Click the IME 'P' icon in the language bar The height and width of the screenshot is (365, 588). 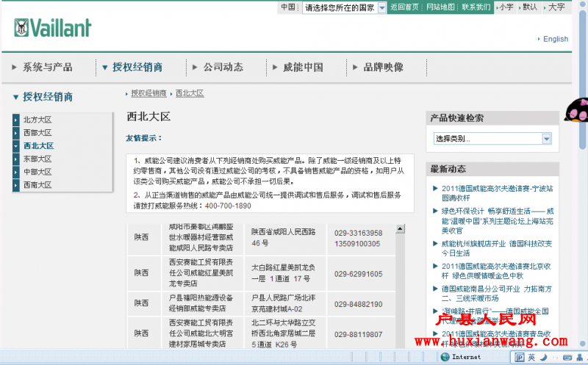(x=519, y=357)
